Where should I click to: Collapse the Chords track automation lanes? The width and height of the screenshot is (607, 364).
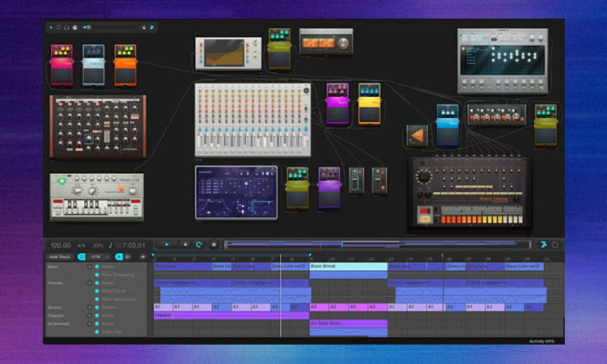(x=89, y=283)
